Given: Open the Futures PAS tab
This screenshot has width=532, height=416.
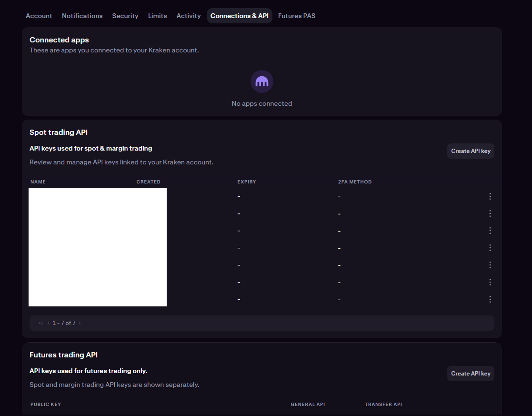Looking at the screenshot, I should 297,16.
